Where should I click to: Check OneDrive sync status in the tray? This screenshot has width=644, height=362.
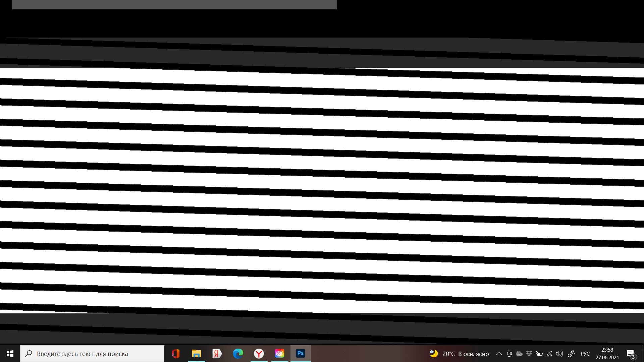(519, 354)
